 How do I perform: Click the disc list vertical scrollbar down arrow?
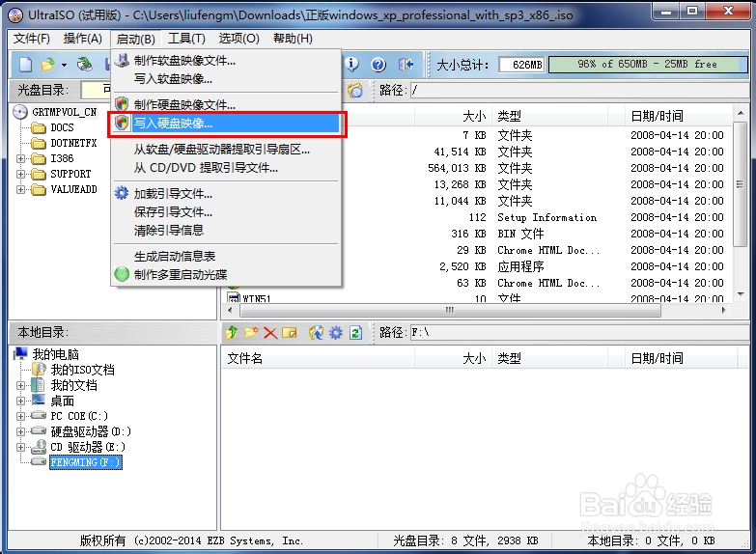click(x=741, y=294)
